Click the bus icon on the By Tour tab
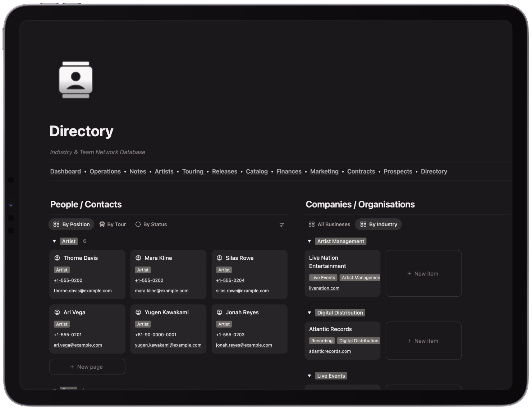The height and width of the screenshot is (410, 532). pyautogui.click(x=102, y=224)
